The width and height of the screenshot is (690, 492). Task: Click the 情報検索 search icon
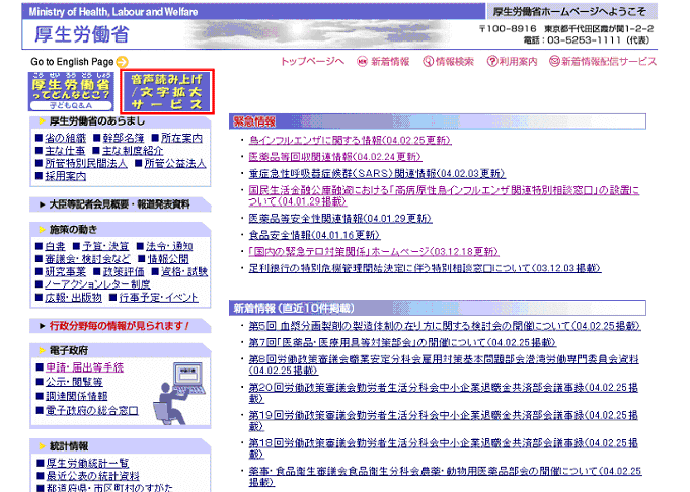click(x=427, y=62)
